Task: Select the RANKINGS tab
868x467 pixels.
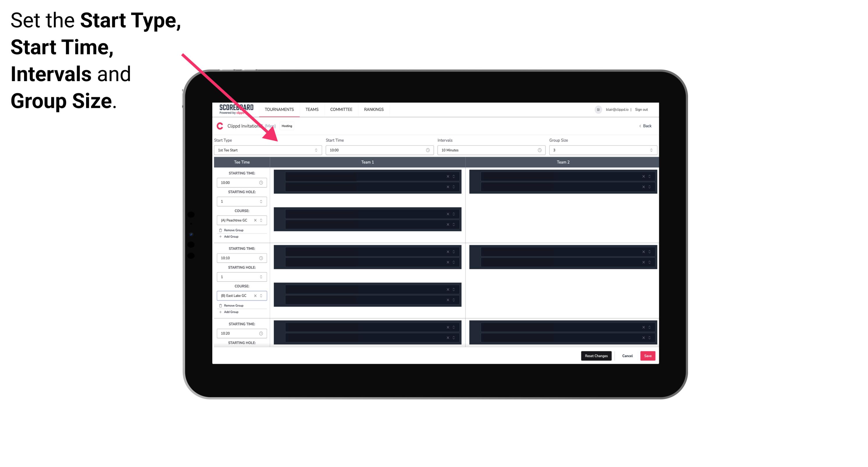Action: pos(374,109)
